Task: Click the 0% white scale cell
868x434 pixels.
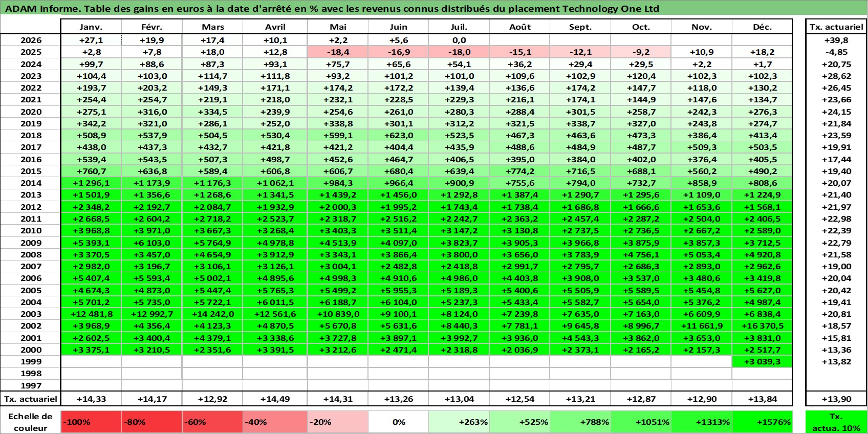Action: (x=398, y=422)
